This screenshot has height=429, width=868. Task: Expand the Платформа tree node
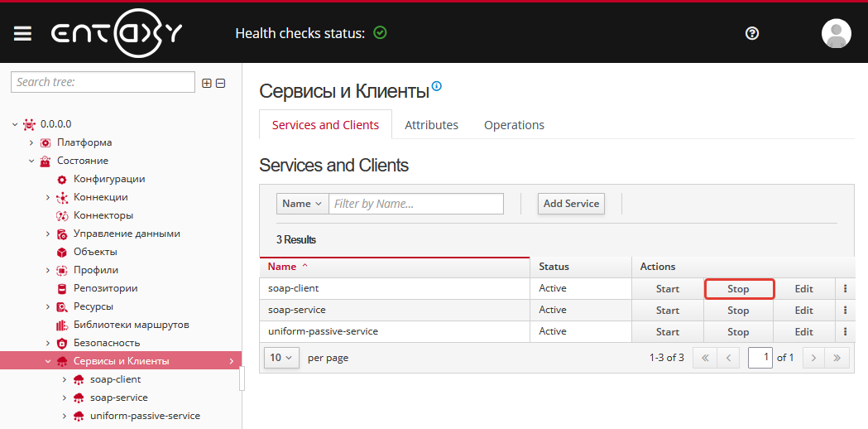[31, 142]
